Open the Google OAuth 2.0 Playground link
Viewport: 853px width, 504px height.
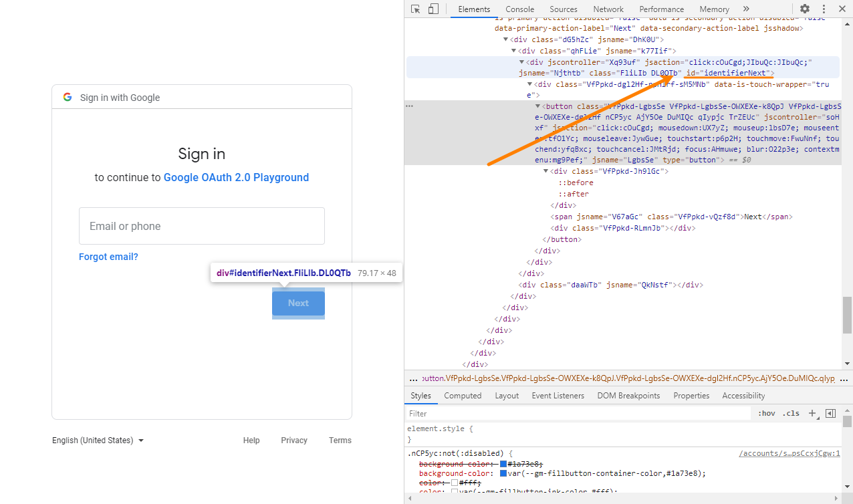pyautogui.click(x=236, y=177)
